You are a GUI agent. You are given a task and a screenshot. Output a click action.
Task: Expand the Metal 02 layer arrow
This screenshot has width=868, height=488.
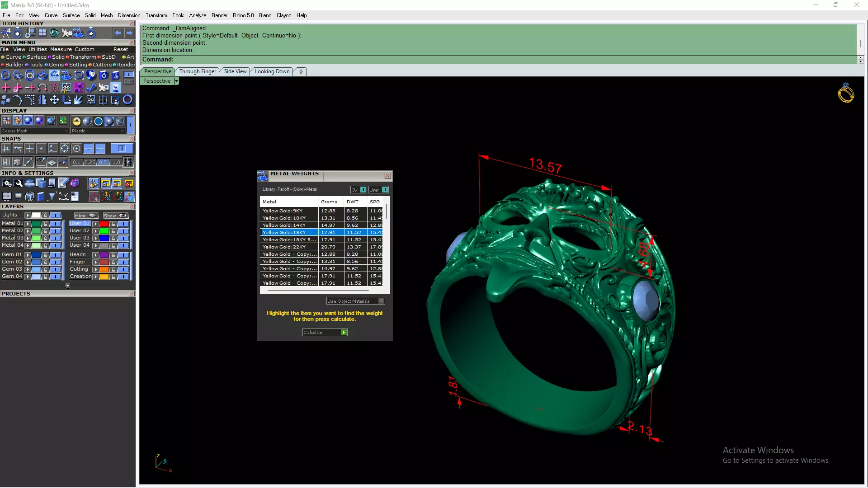(x=28, y=231)
